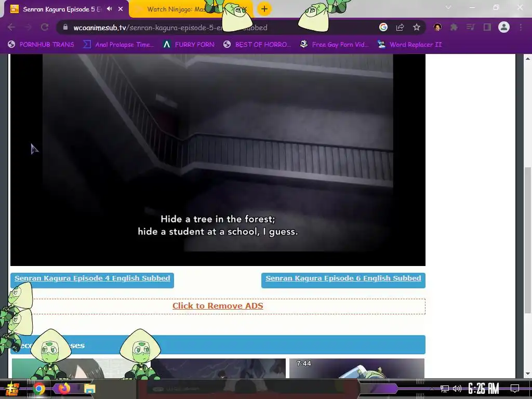Click scrollbar up arrow
The width and height of the screenshot is (532, 399).
[528, 58]
